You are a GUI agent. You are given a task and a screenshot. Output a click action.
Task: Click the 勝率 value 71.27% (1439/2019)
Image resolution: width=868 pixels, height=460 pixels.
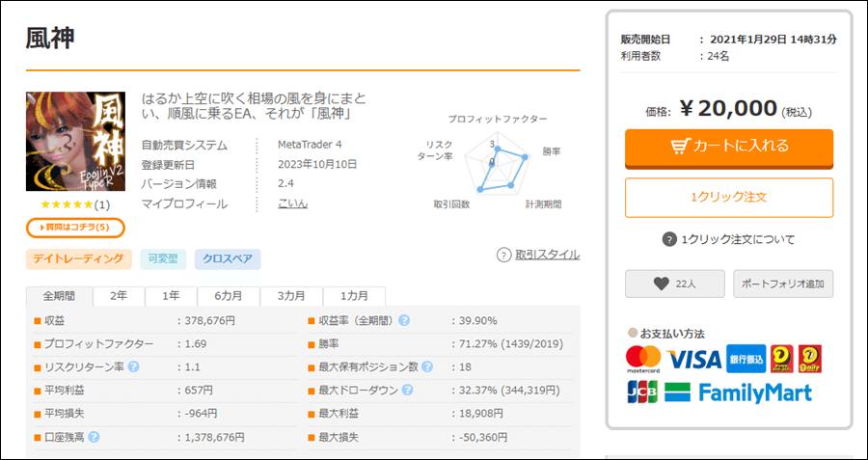click(510, 343)
